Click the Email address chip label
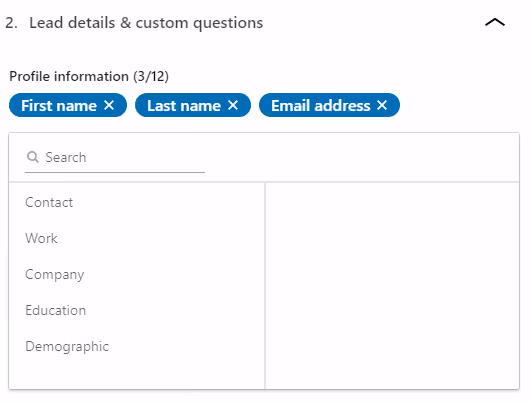 pyautogui.click(x=321, y=106)
